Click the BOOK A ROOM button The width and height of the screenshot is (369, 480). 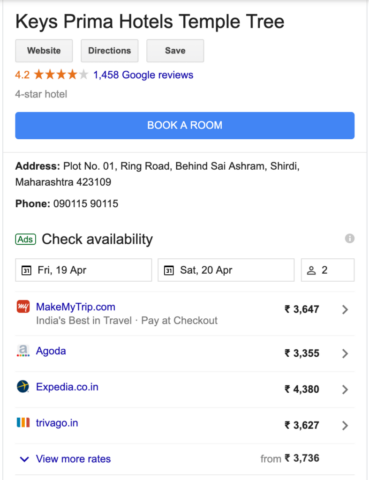coord(185,125)
